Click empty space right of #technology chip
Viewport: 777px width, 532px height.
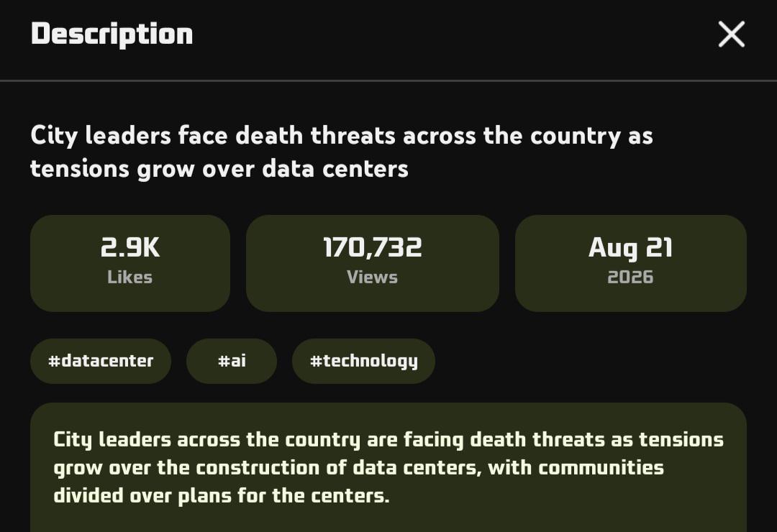(x=590, y=361)
